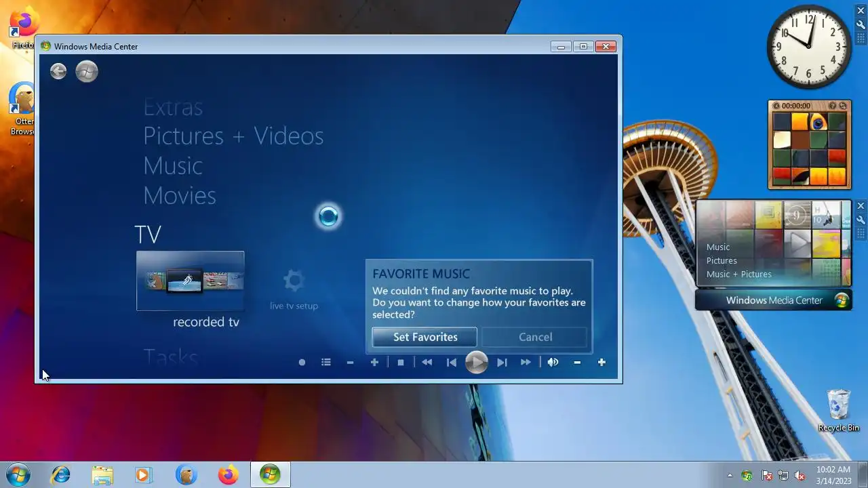
Task: Click channel up plus next to guide icon
Action: click(x=374, y=363)
